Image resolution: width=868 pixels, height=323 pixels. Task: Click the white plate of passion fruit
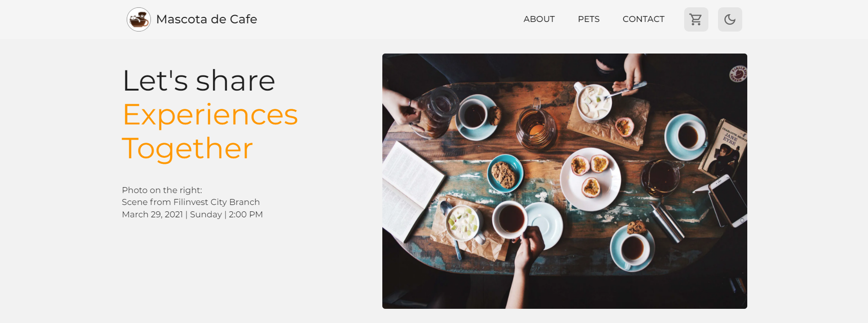tap(590, 179)
